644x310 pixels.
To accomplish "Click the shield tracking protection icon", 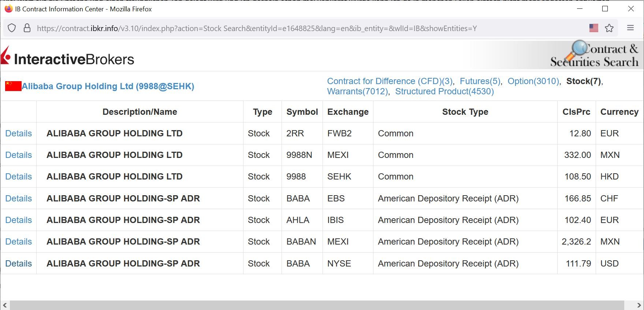I will click(12, 28).
